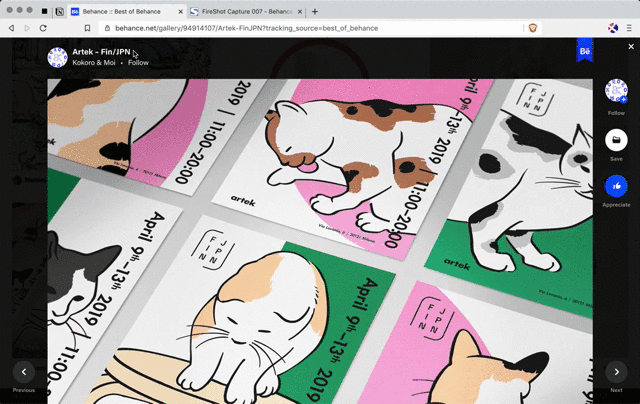Appreciate project with thumbs-up button
Viewport: 640px width, 404px height.
click(616, 186)
